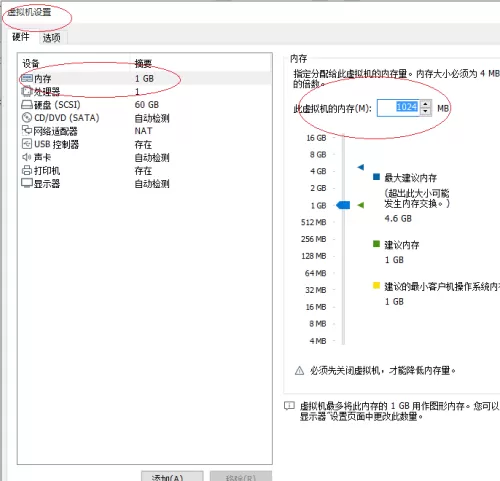
Task: Select the 网络适配器 row label
Action: point(56,131)
